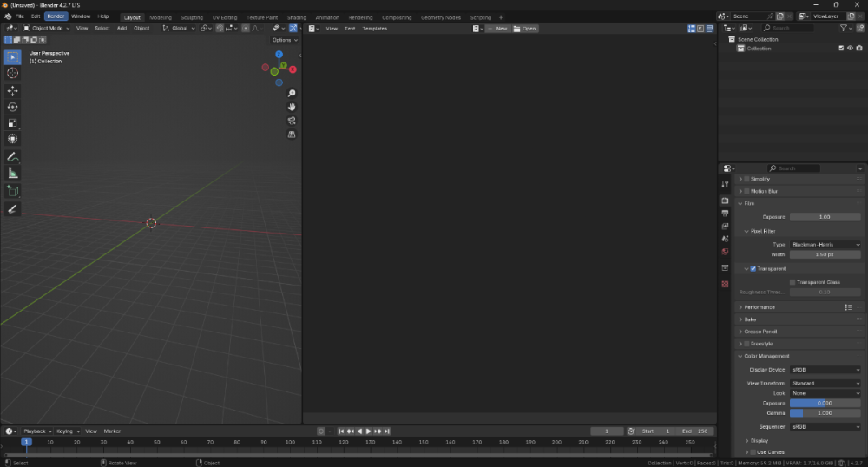Toggle Collection render camera icon

tap(859, 48)
